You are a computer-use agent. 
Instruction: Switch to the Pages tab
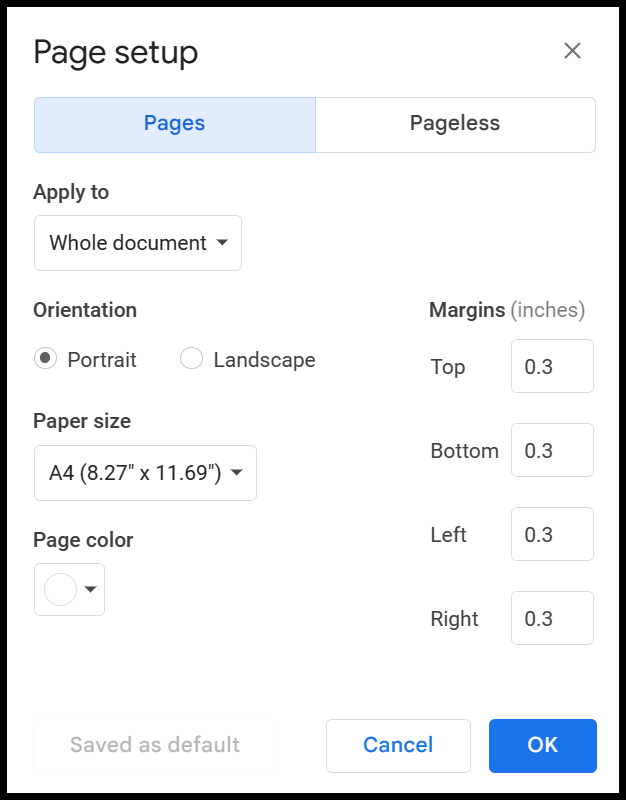tap(174, 124)
